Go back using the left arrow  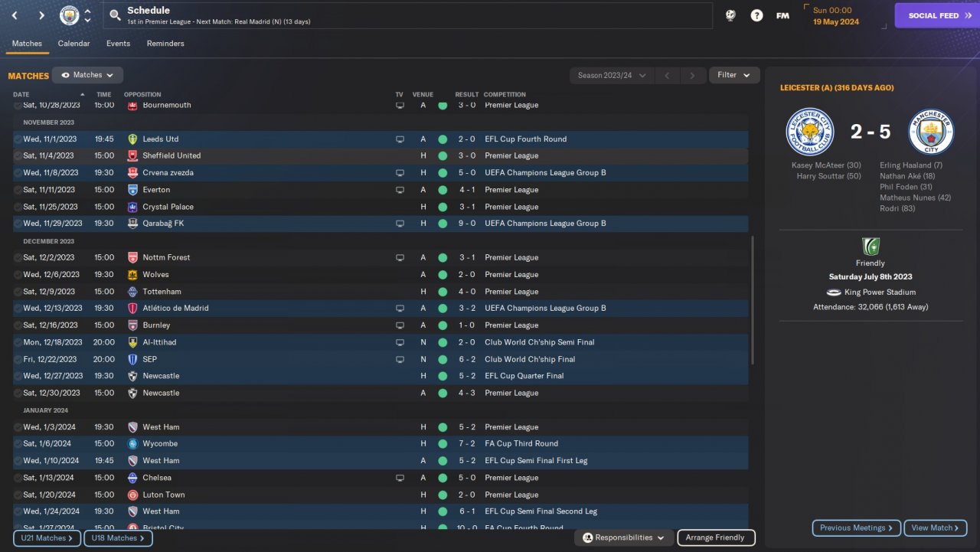pos(15,15)
